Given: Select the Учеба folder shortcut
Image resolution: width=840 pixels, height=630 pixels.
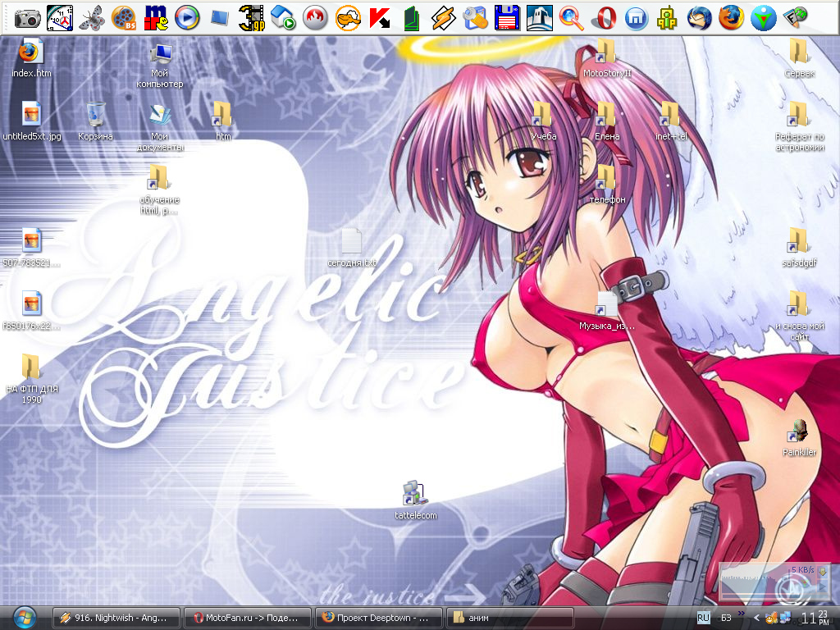Looking at the screenshot, I should (543, 122).
